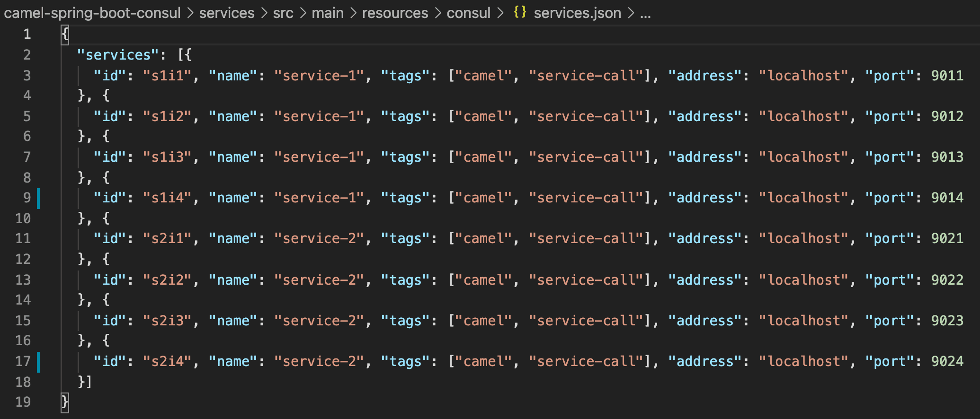Click the JSON braces file icon in breadcrumbs

click(519, 12)
